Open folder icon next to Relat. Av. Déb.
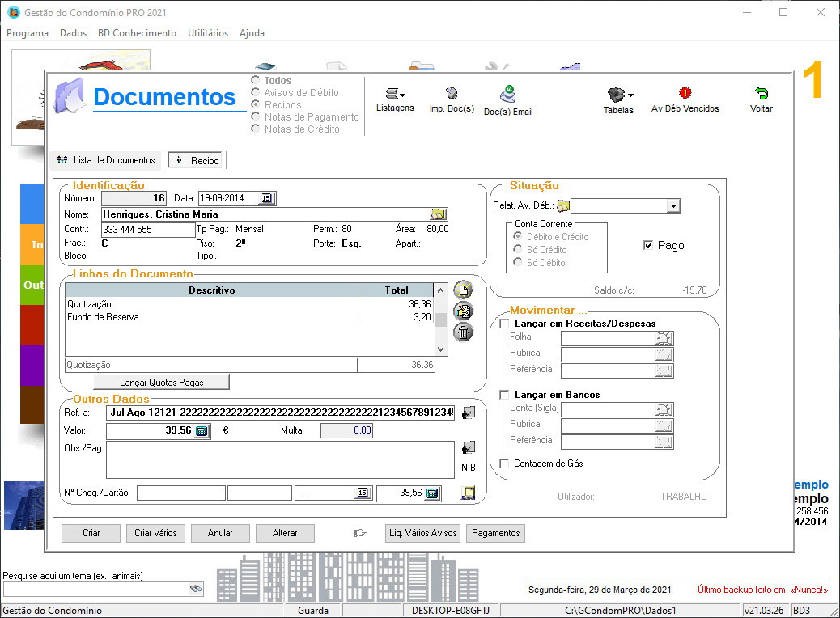Screen dimensions: 840x618 point(563,205)
